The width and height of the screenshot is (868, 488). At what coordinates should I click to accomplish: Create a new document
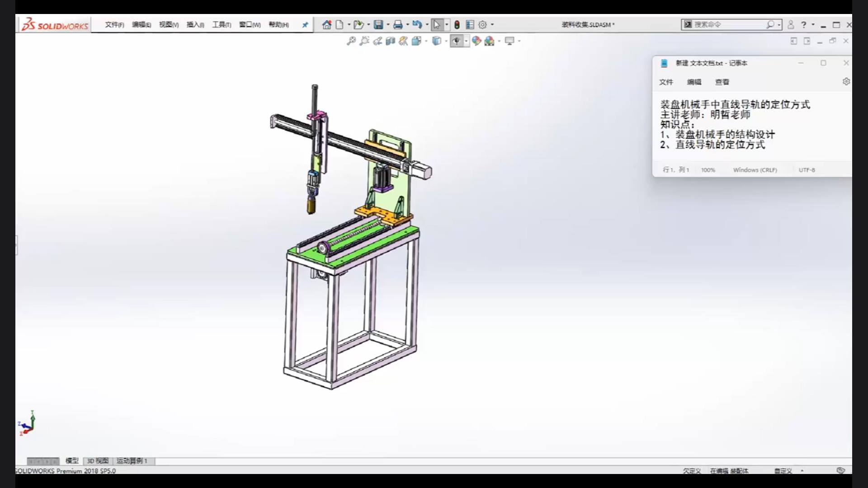pos(340,25)
